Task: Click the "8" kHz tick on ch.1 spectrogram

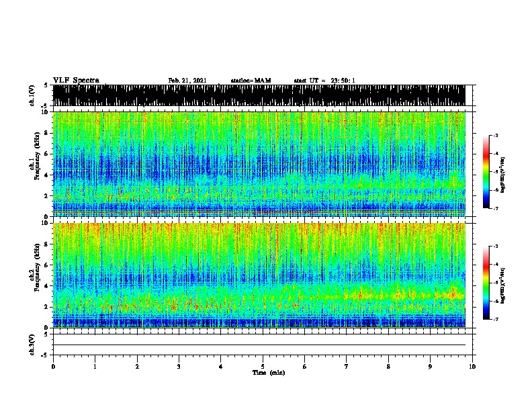Action: (47, 133)
